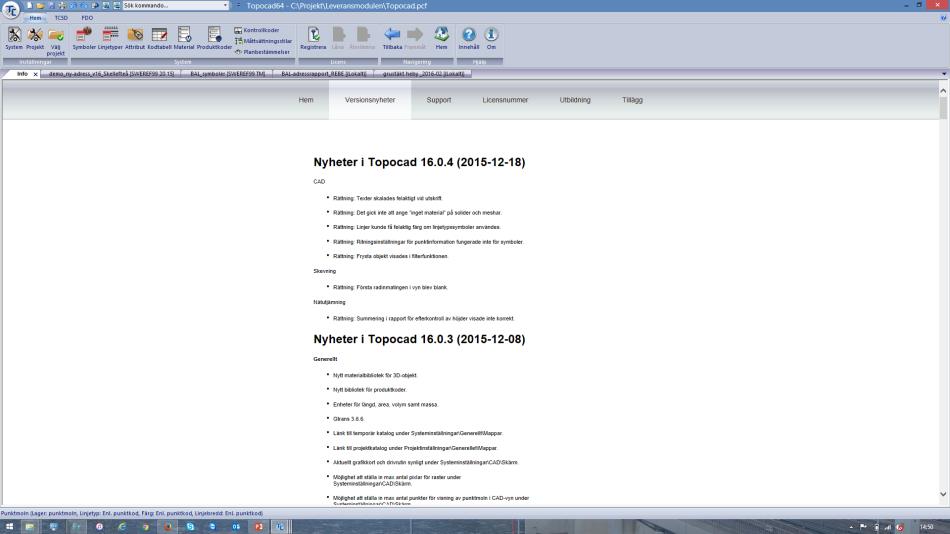Open the Windows Start button
Screen dimensions: 950x534
9,527
